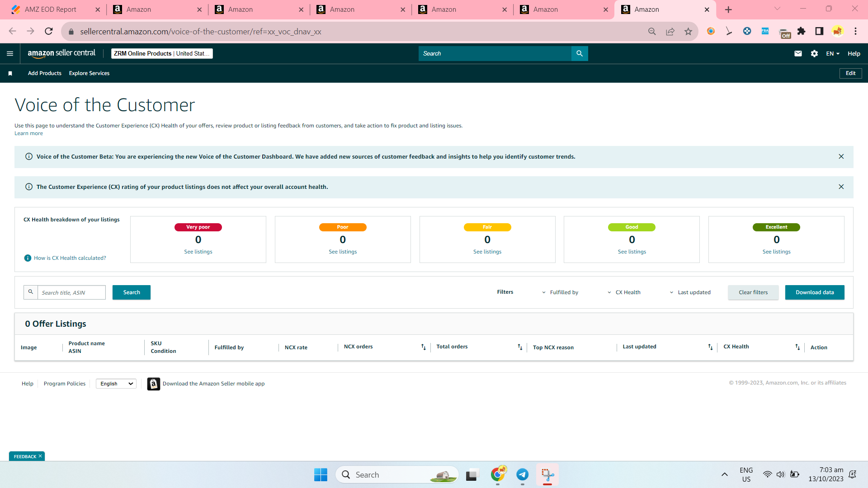Screen dimensions: 868x488
Task: Open the ZRM Online Products account switcher
Action: 162,53
